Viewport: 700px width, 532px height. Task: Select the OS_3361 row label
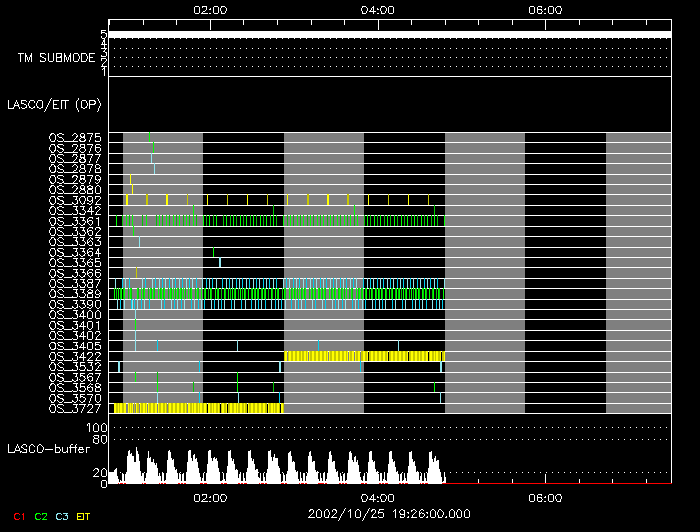75,221
